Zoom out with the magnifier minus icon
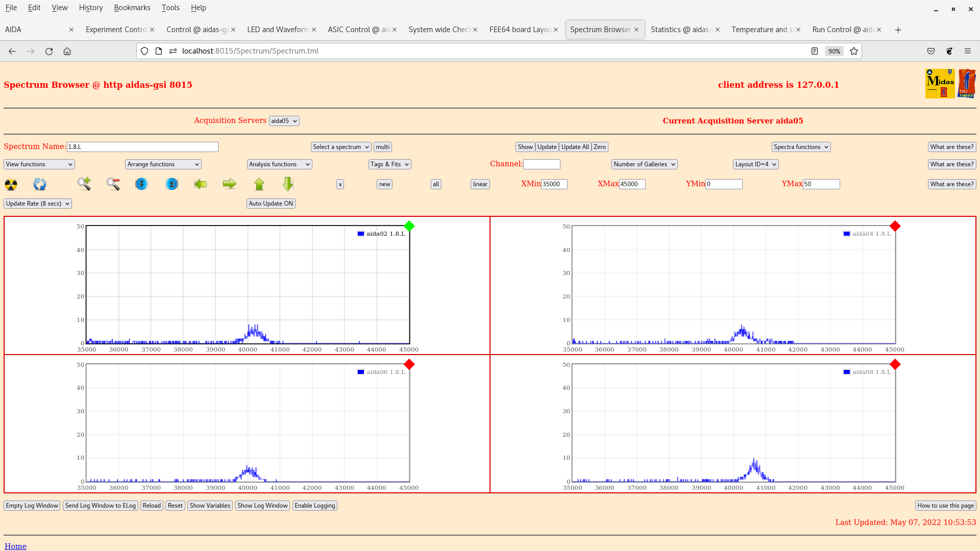Screen dimensions: 980x551 click(113, 184)
